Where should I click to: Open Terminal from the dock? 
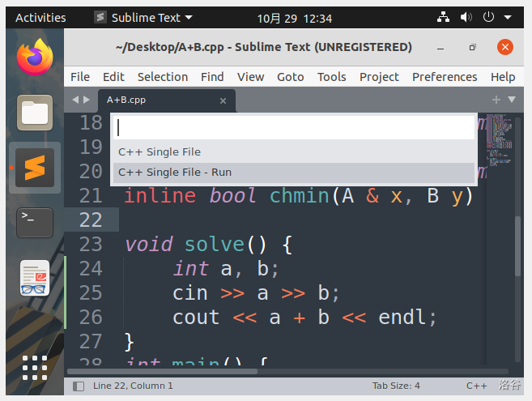click(x=34, y=221)
